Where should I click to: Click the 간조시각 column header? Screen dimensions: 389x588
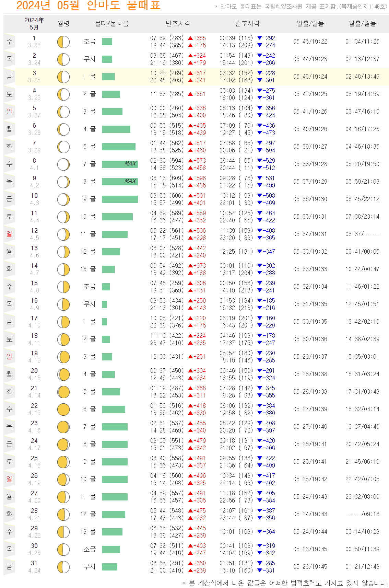click(x=247, y=23)
